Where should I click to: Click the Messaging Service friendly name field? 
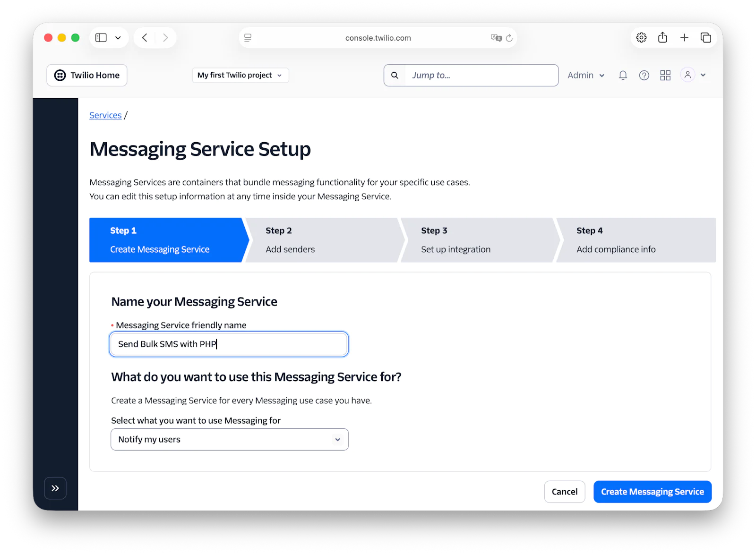click(228, 344)
